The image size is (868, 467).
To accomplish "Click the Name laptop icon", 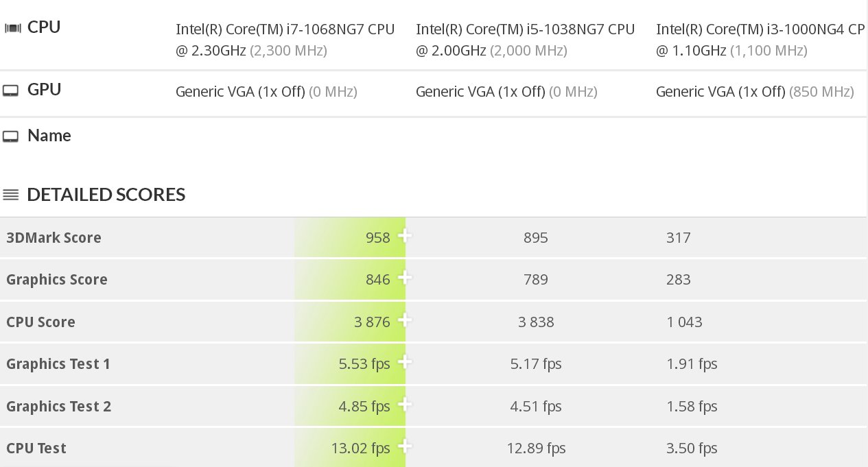I will click(10, 136).
